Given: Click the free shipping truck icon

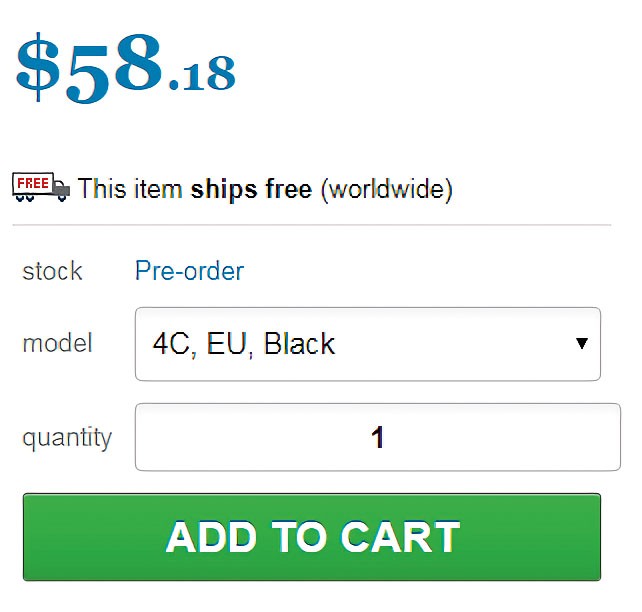Looking at the screenshot, I should [x=41, y=187].
